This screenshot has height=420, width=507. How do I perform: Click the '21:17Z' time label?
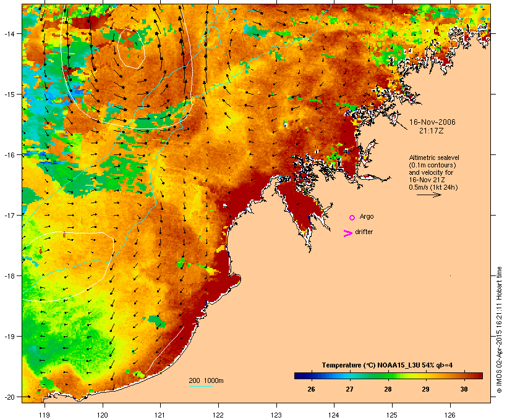tap(432, 131)
